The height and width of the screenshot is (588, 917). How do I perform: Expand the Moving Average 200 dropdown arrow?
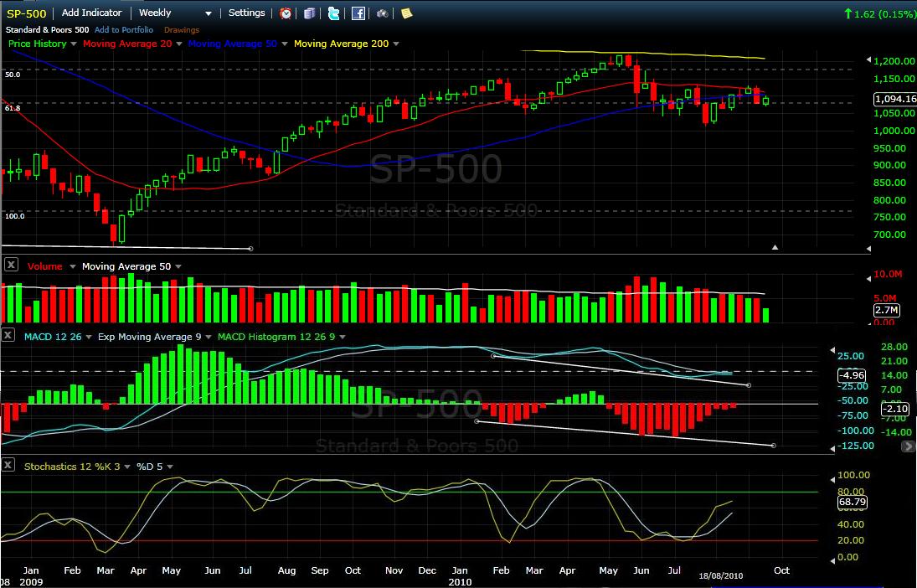pyautogui.click(x=396, y=44)
